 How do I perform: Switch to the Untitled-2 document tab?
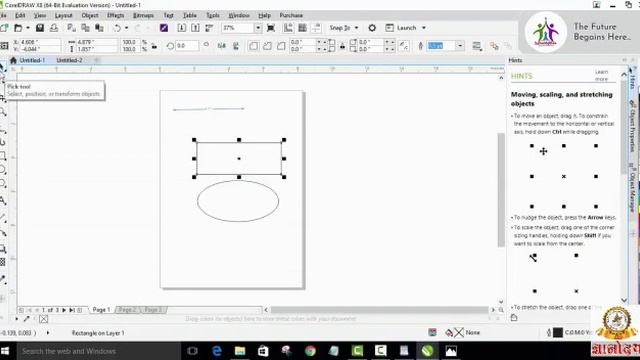[69, 60]
